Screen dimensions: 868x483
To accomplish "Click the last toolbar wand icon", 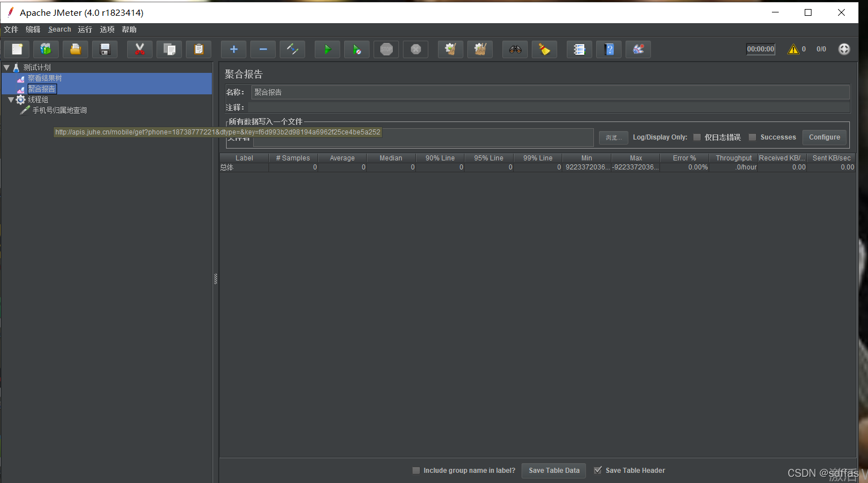I will [638, 49].
